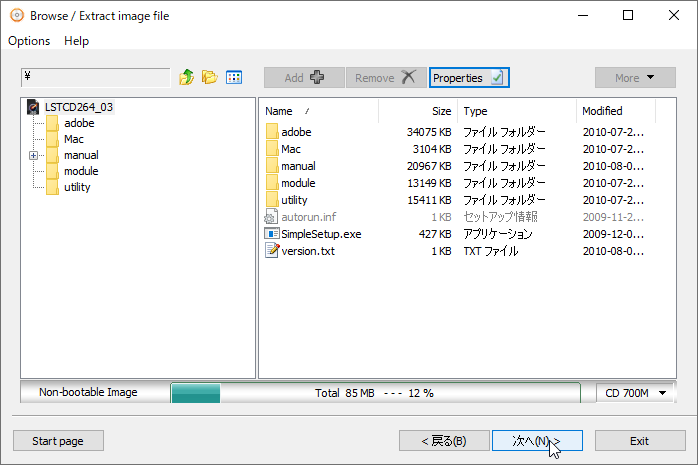Click adobe folder icon in file list
The height and width of the screenshot is (465, 698).
tap(272, 132)
